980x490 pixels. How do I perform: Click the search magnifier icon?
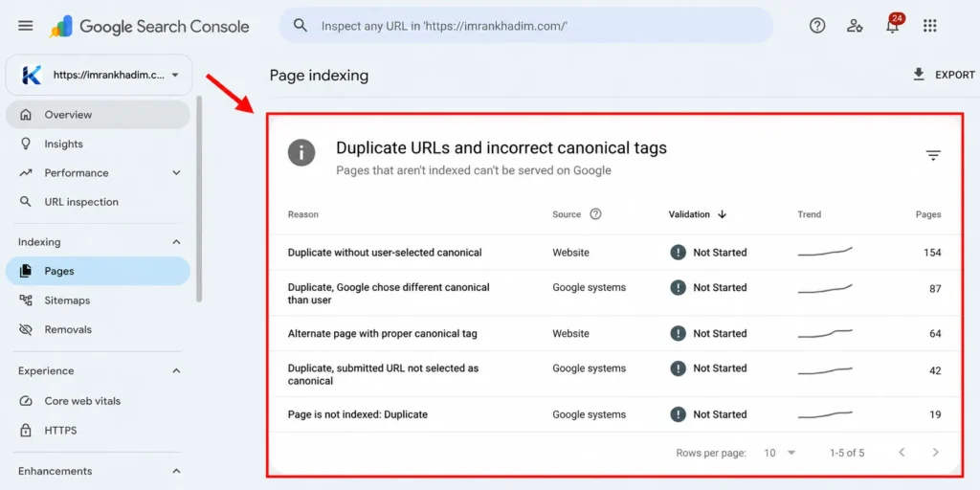(301, 25)
